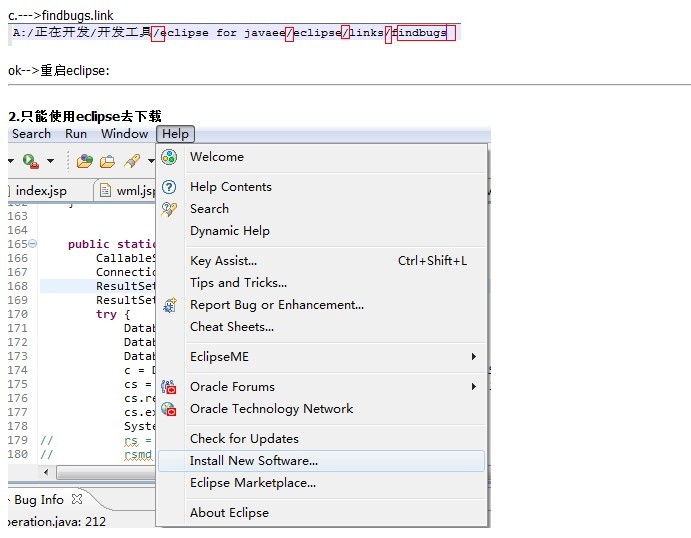Open dropdown arrow beside the run tool icon
The width and height of the screenshot is (691, 538).
point(50,162)
